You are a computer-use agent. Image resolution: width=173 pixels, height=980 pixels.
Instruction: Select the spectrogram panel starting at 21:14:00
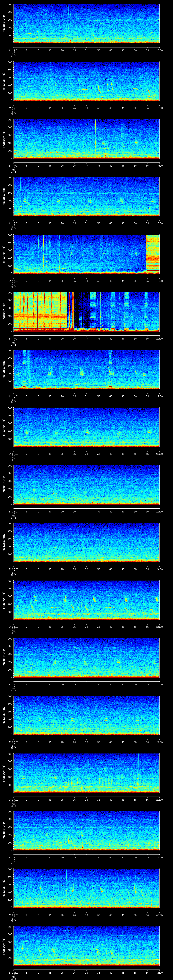pos(86,24)
